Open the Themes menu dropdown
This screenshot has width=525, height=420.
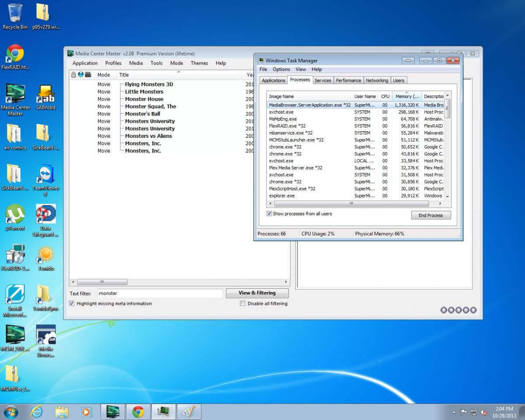click(x=199, y=63)
